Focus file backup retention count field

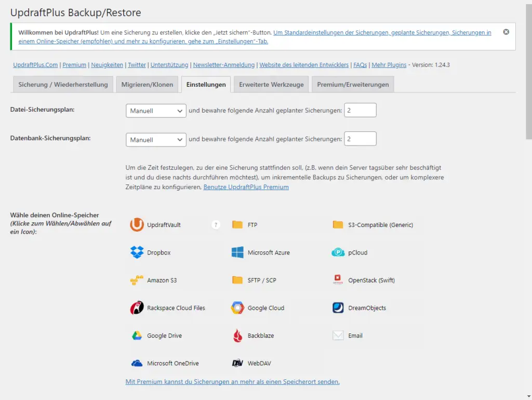point(360,110)
